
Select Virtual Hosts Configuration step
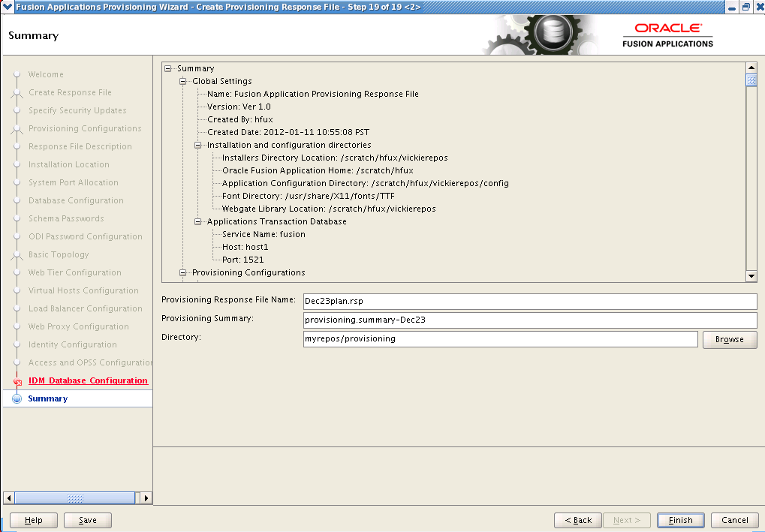[83, 291]
